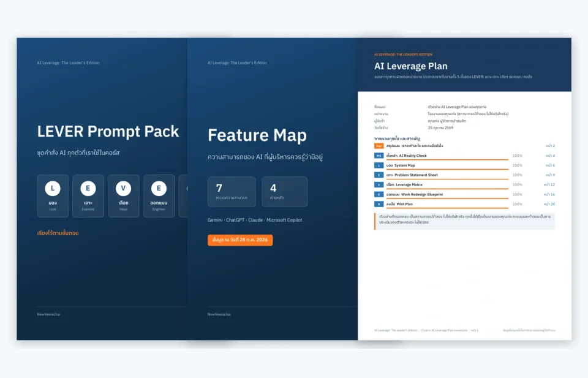This screenshot has width=588, height=378.
Task: Click the plan name value ตัวอย่าง AI Leverage Plan ของคุณเก่ง
Action: point(457,107)
